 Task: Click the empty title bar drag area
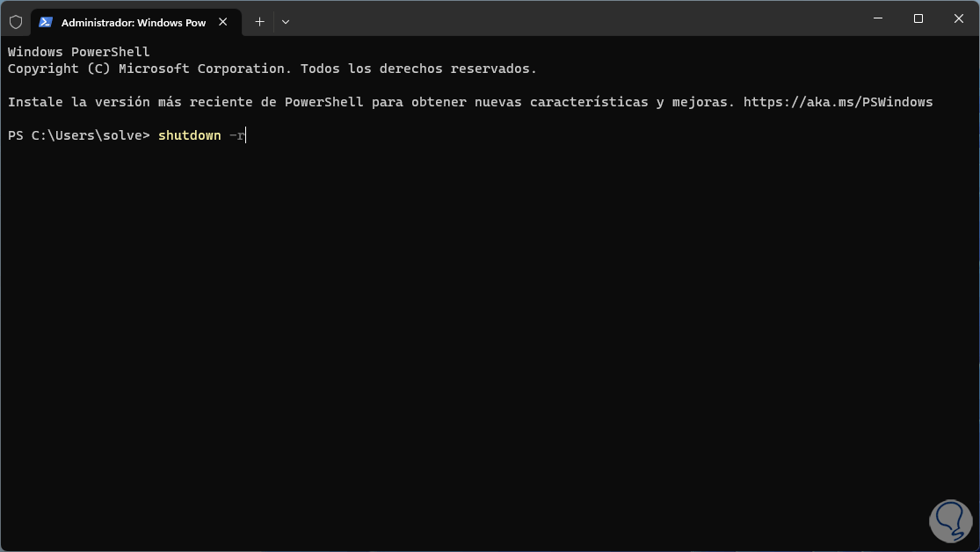coord(571,19)
